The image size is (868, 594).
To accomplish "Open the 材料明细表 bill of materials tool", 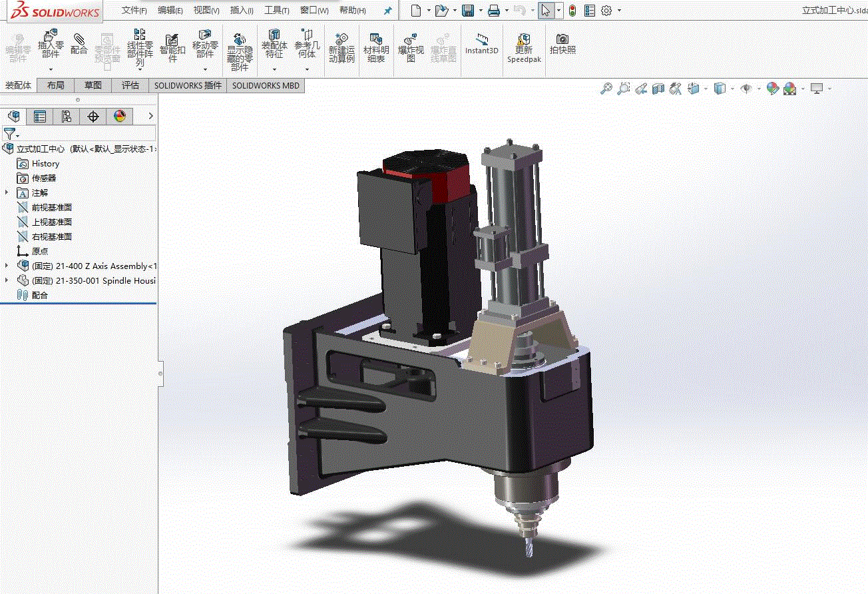I will click(376, 47).
